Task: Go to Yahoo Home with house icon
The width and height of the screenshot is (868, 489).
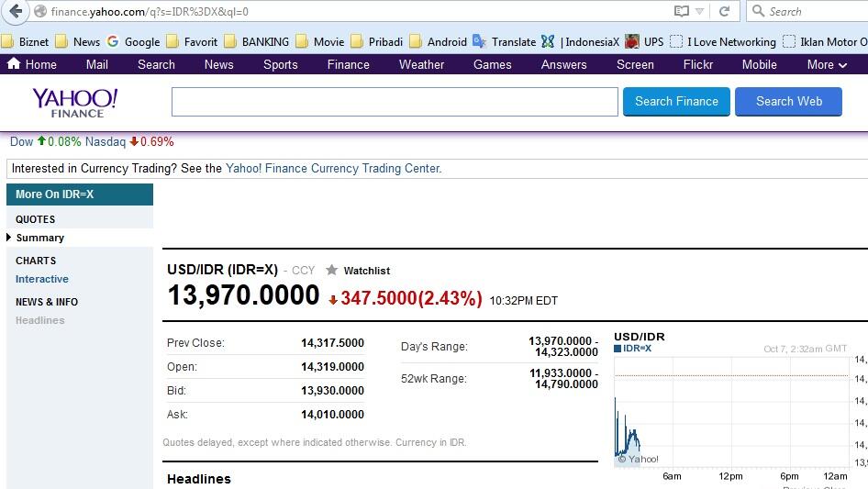Action: (32, 64)
